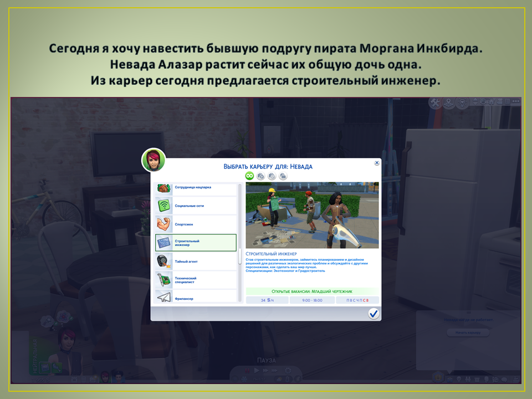Open the camera controls video icon
Image resolution: width=532 pixels, height=399 pixels.
[x=500, y=101]
